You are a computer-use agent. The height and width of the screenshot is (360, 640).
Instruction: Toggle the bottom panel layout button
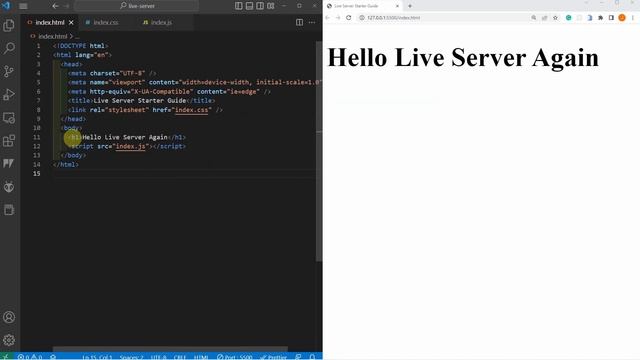[x=249, y=6]
